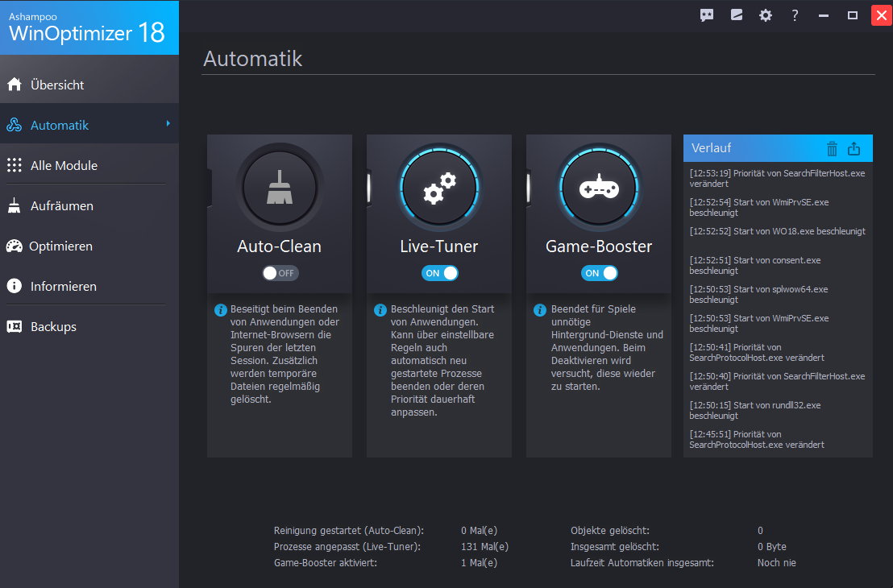Expand the Live-Tuner panel side handle

coord(369,184)
